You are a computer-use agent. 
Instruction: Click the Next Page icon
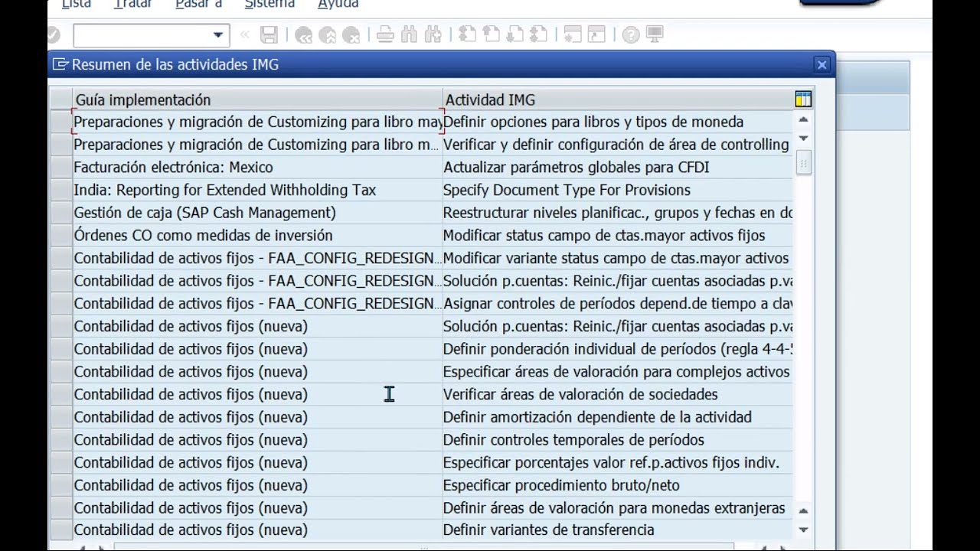[x=514, y=34]
